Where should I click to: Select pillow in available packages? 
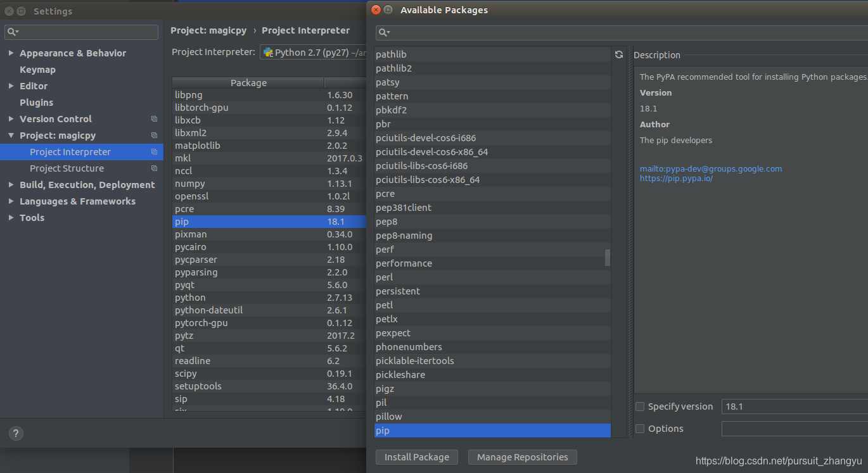coord(492,417)
